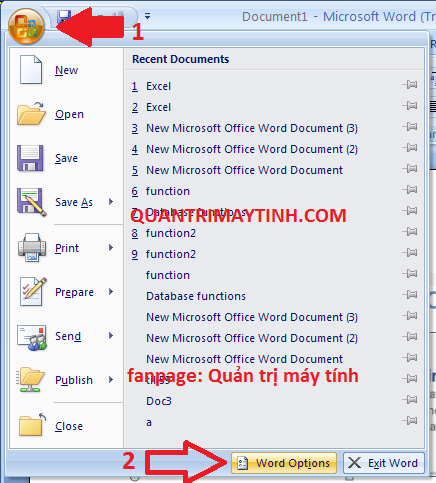This screenshot has height=483, width=436.
Task: Open recent document function2 numbered 8
Action: (x=163, y=233)
